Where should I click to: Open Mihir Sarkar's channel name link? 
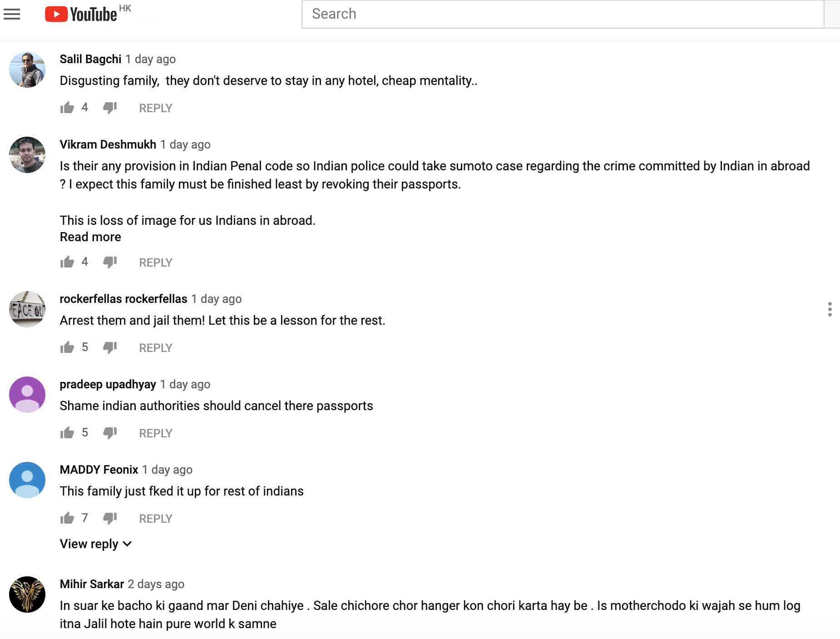[x=92, y=584]
